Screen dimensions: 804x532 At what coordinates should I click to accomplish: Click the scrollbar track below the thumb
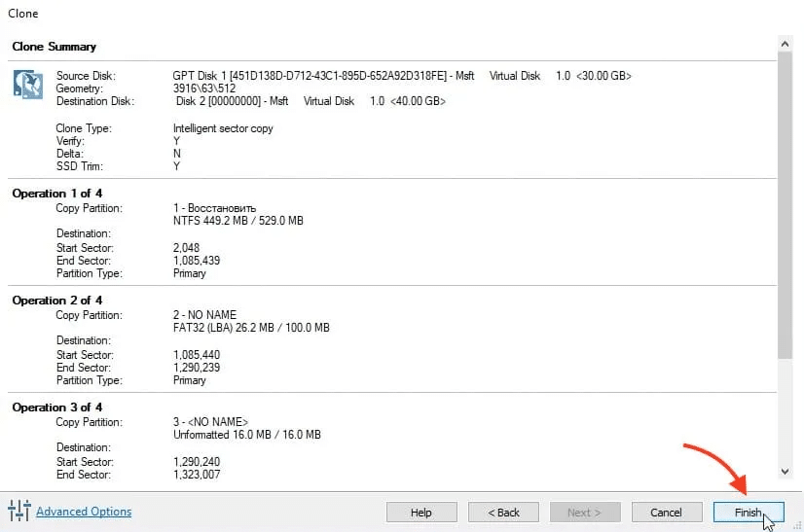(786, 408)
